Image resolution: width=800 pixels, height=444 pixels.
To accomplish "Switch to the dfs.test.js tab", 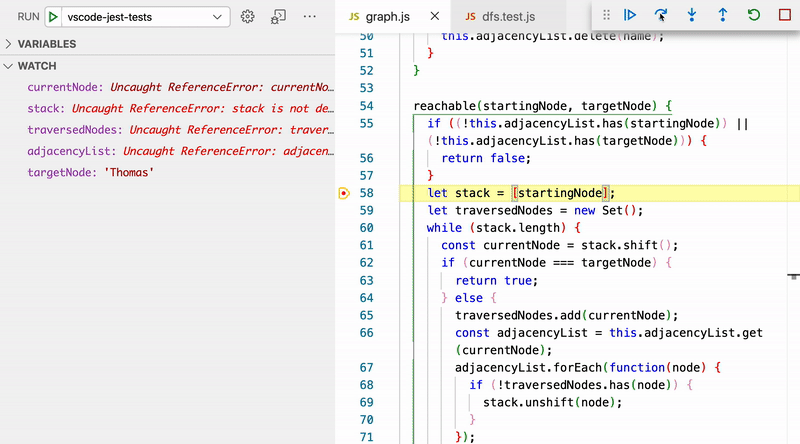I will click(509, 17).
